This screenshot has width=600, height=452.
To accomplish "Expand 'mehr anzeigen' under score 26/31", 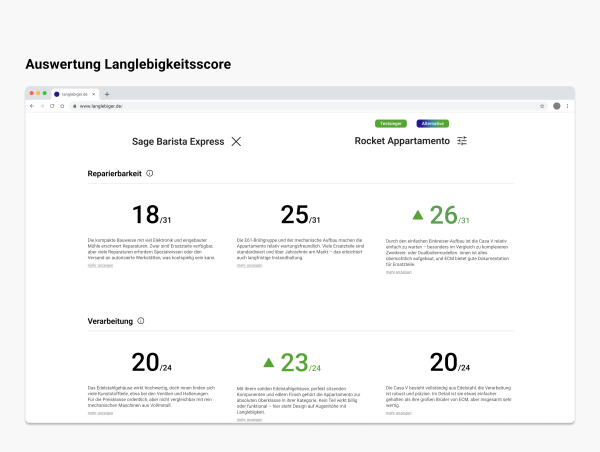I will click(397, 271).
